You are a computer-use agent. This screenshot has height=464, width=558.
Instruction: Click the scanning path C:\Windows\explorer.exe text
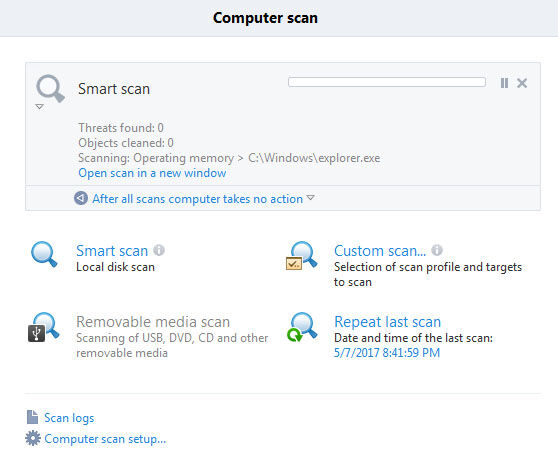pyautogui.click(x=314, y=158)
